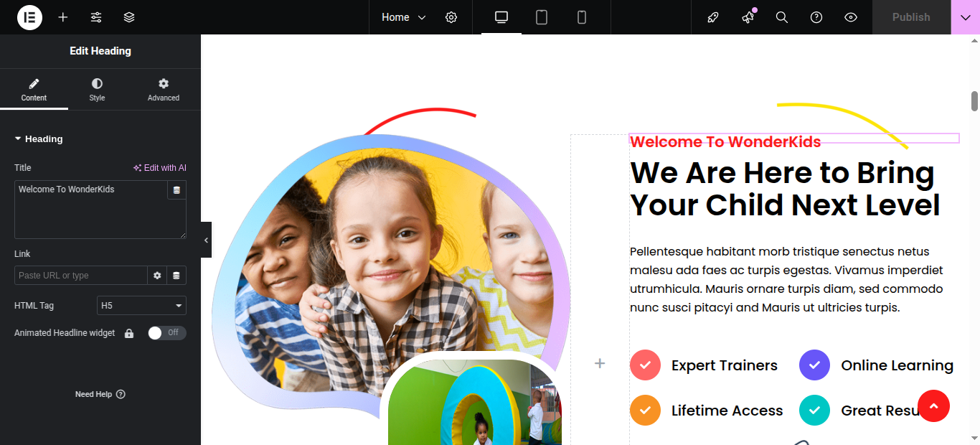Open the Structure layers icon

tap(129, 17)
